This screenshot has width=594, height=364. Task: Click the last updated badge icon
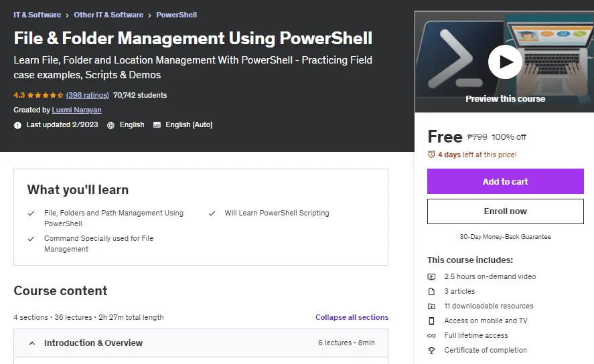pyautogui.click(x=17, y=125)
